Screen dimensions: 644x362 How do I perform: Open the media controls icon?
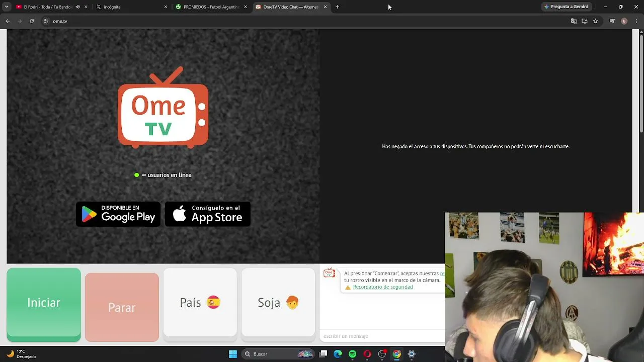612,21
